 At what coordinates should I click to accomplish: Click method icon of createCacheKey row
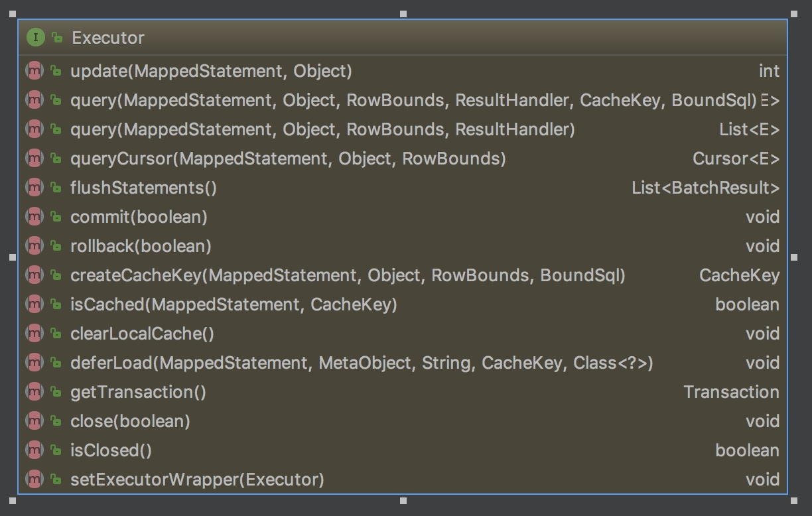[34, 275]
